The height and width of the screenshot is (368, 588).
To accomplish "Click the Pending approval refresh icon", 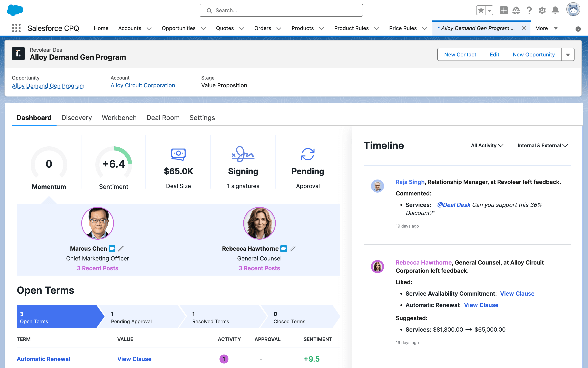I will point(308,154).
